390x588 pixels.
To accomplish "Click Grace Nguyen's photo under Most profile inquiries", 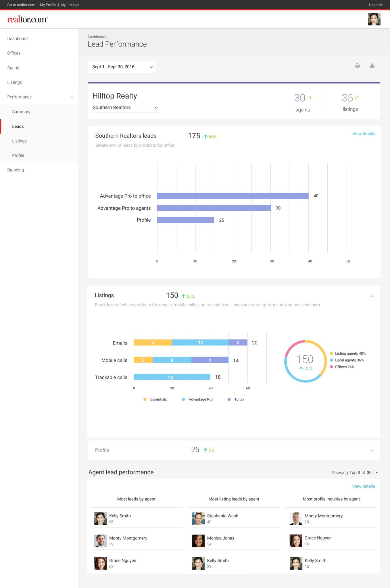I will click(x=296, y=541).
